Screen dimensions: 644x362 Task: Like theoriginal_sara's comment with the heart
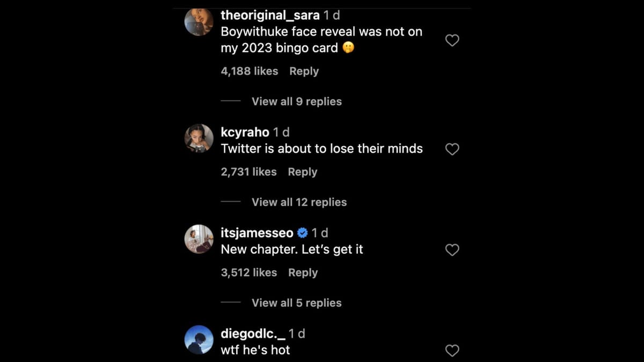pyautogui.click(x=452, y=40)
